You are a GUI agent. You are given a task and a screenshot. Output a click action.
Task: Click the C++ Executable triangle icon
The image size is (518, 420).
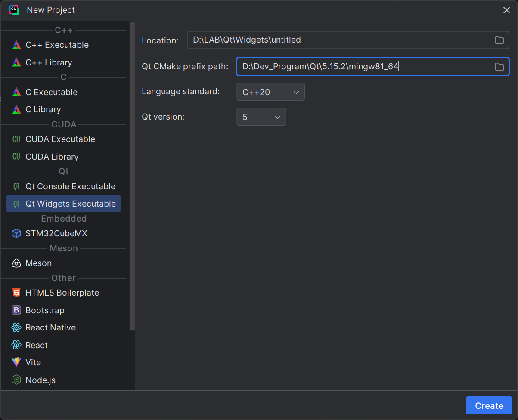[x=16, y=45]
